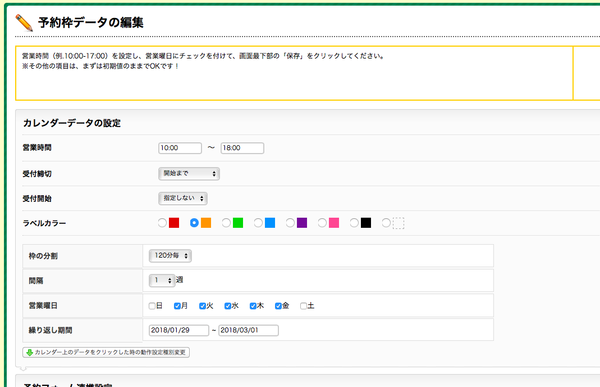Click the 営業曜日 label
Screen dimensions: 600x387
(x=43, y=306)
